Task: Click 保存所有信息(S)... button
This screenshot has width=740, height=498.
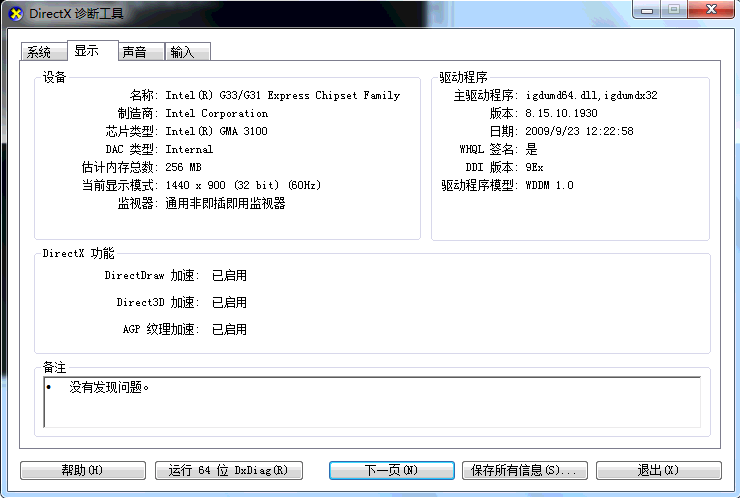Action: (525, 470)
